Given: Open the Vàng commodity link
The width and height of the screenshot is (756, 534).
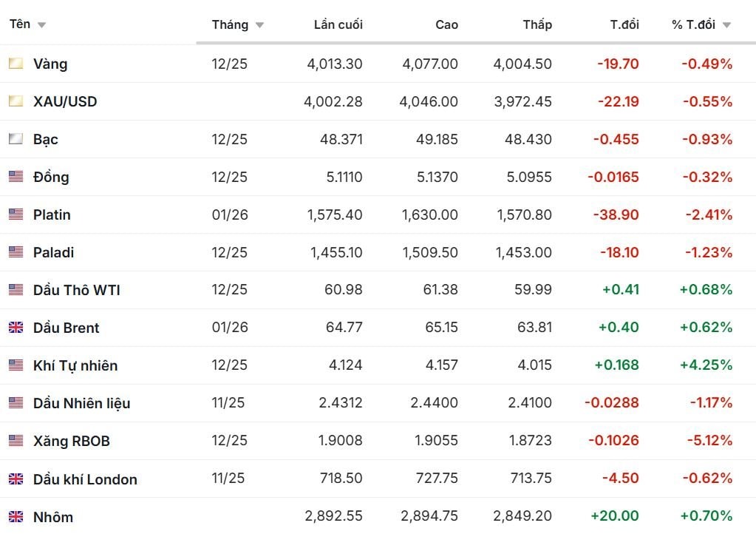Looking at the screenshot, I should (50, 64).
